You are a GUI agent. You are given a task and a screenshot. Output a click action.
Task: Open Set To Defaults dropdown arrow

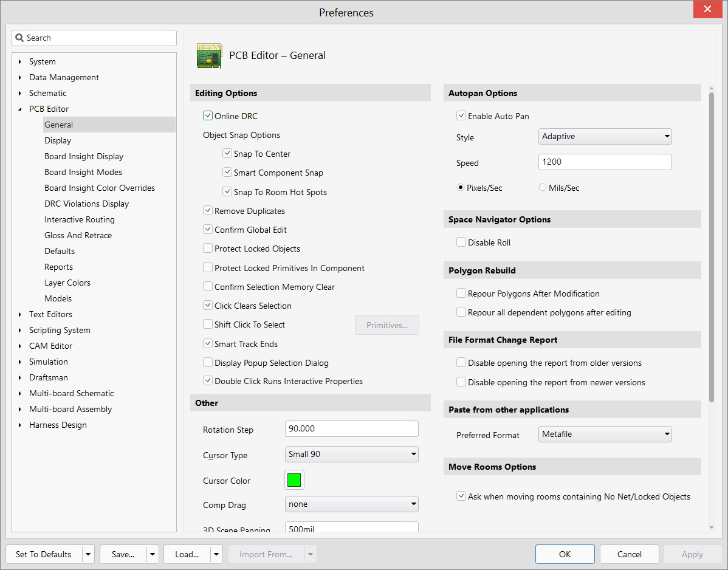[88, 554]
